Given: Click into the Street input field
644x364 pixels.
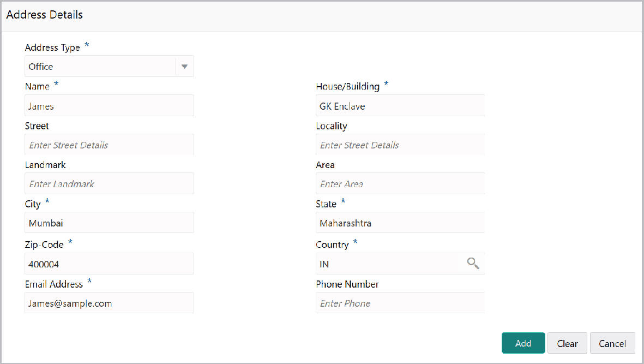Looking at the screenshot, I should point(109,145).
